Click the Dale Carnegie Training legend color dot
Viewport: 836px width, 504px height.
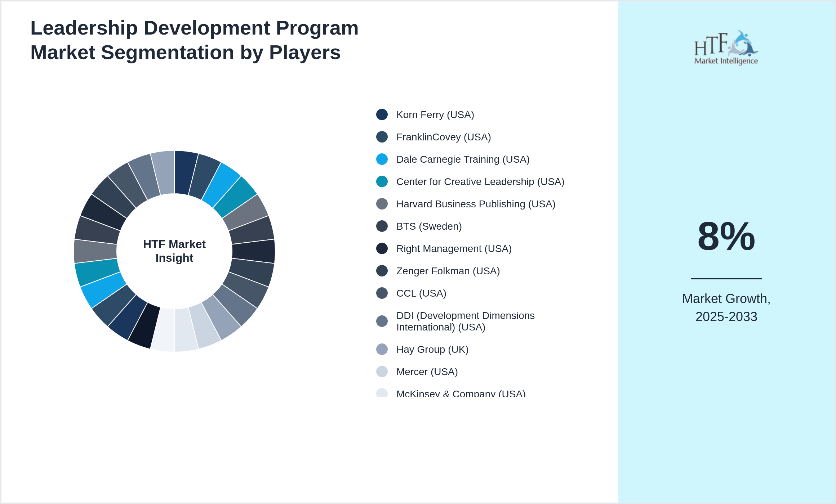[x=382, y=159]
